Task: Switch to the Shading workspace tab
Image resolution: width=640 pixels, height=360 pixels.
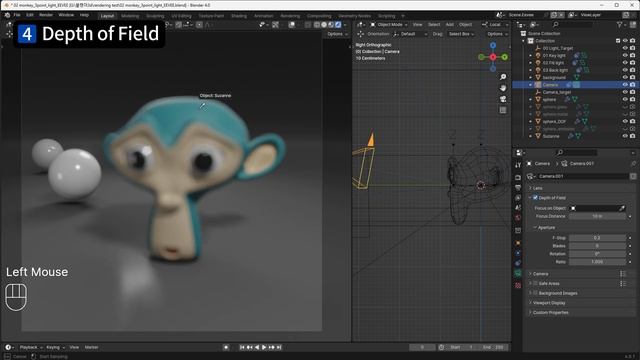Action: pyautogui.click(x=239, y=16)
